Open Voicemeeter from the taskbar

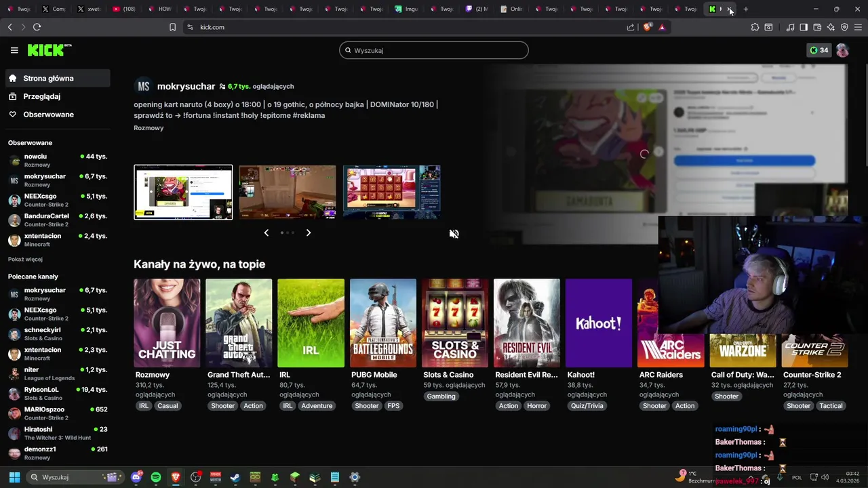click(x=216, y=477)
